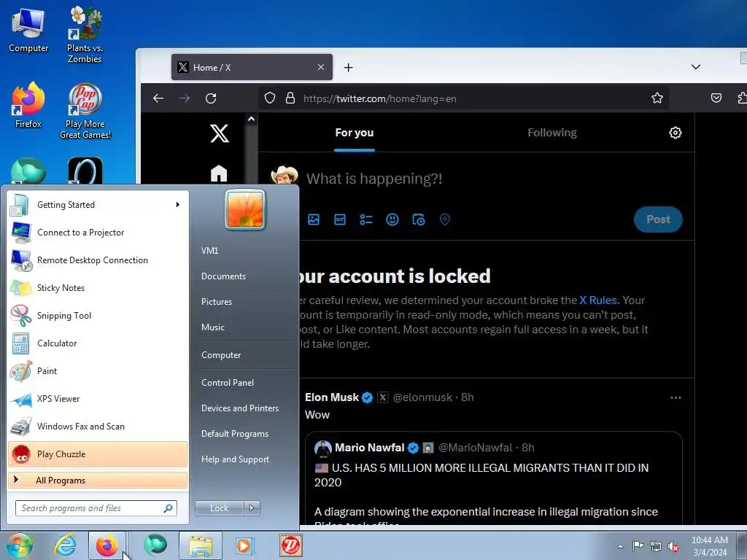Open the Action Center flag icon
The image size is (747, 560).
638,545
